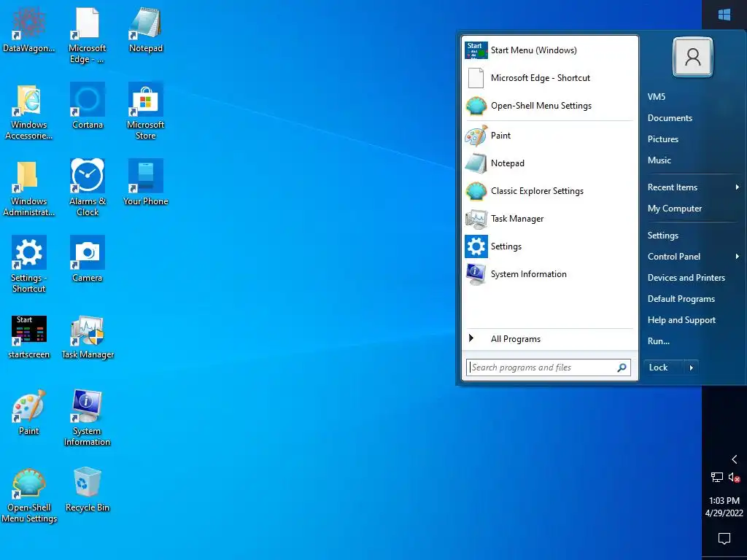Launch Camera desktop icon

click(x=88, y=259)
